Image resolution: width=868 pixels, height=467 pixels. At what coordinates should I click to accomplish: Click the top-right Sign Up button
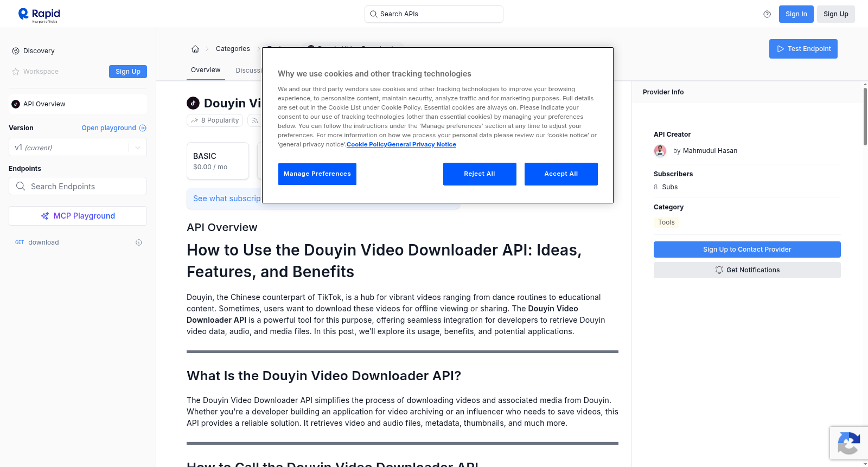coord(836,14)
